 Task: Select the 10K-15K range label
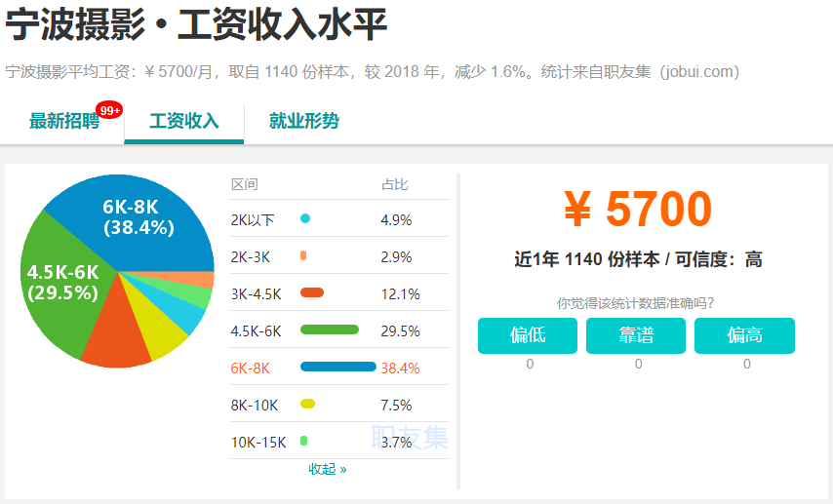tap(258, 443)
